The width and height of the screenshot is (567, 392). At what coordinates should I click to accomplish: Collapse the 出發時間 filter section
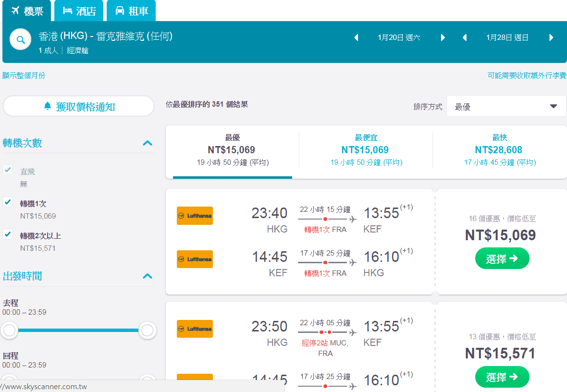point(148,276)
